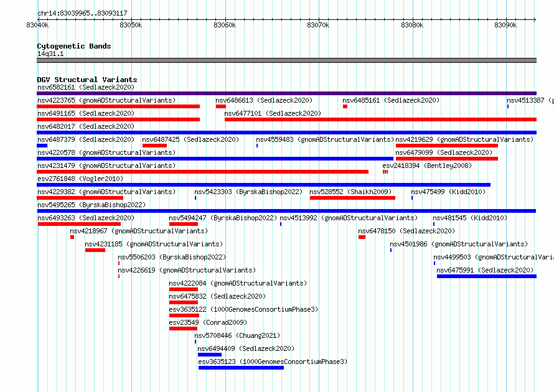Click the nsv6475991 (Sedlazeck2020) label
Image resolution: width=554 pixels, height=392 pixels.
485,270
